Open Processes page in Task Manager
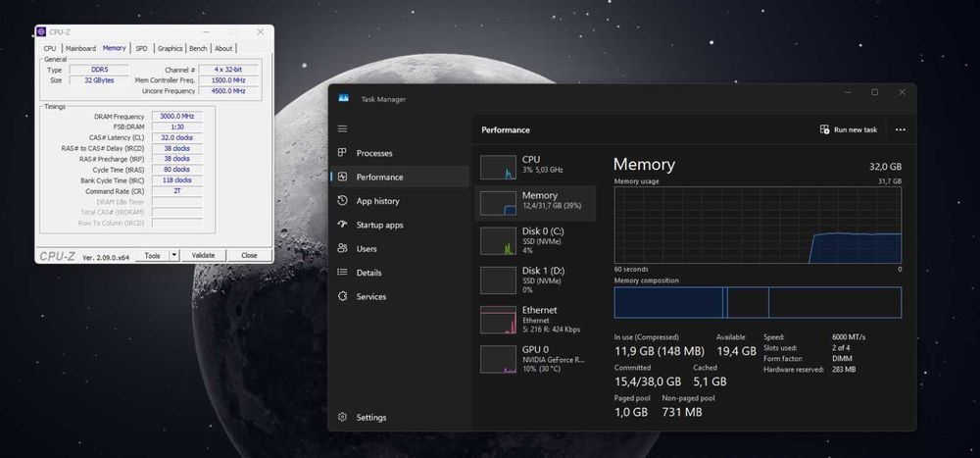The height and width of the screenshot is (458, 980). pos(374,153)
